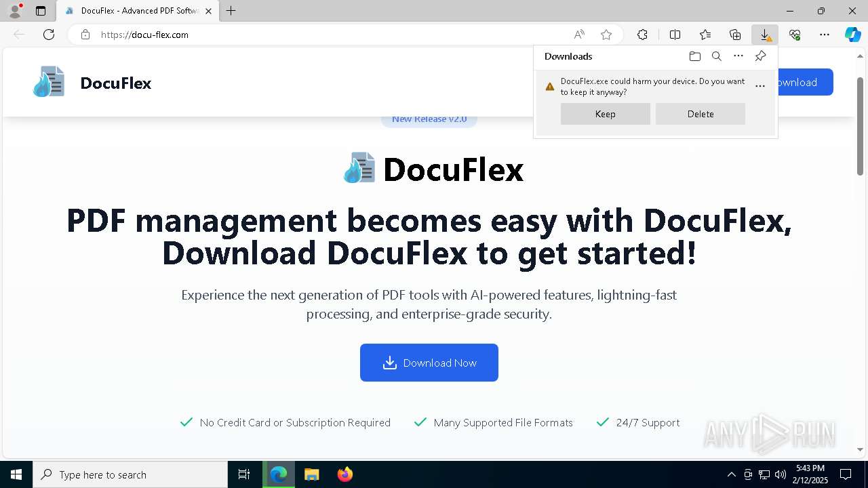Delete the DocuFlex.exe download
The height and width of the screenshot is (488, 868).
coord(701,114)
